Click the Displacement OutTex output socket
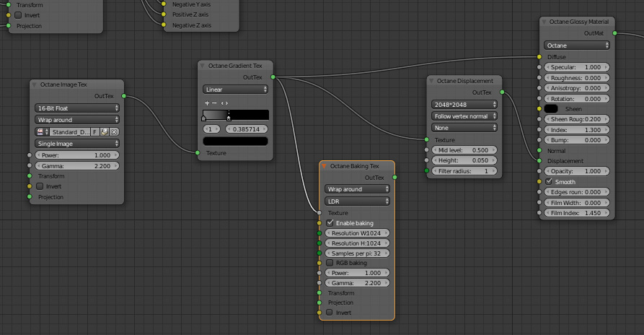 click(502, 92)
